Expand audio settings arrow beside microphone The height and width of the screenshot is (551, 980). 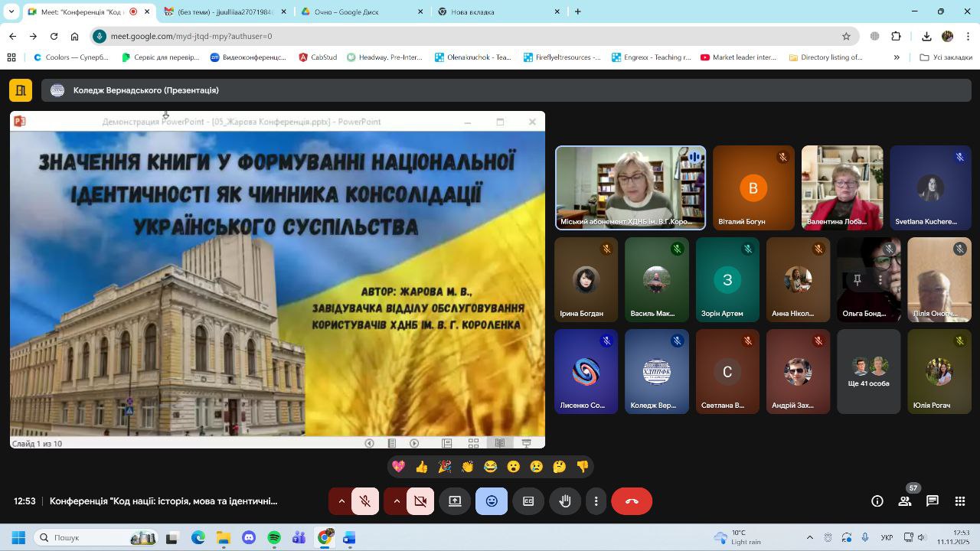(341, 501)
